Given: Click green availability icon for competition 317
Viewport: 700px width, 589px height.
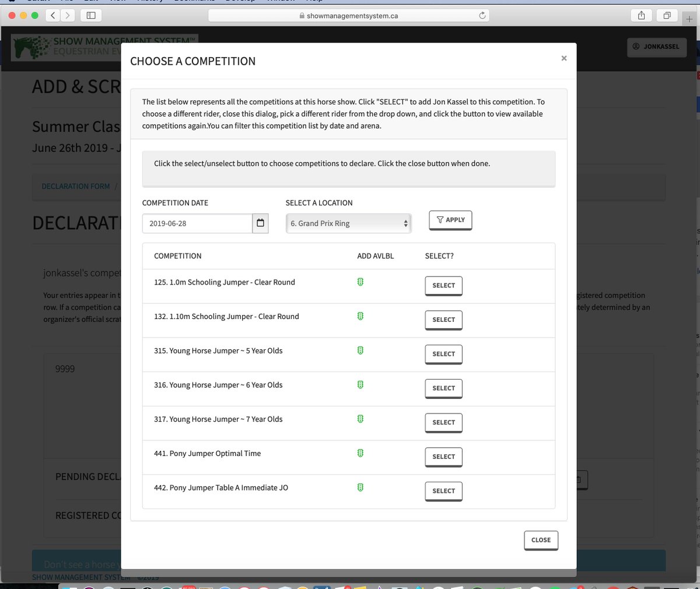Looking at the screenshot, I should click(x=360, y=419).
